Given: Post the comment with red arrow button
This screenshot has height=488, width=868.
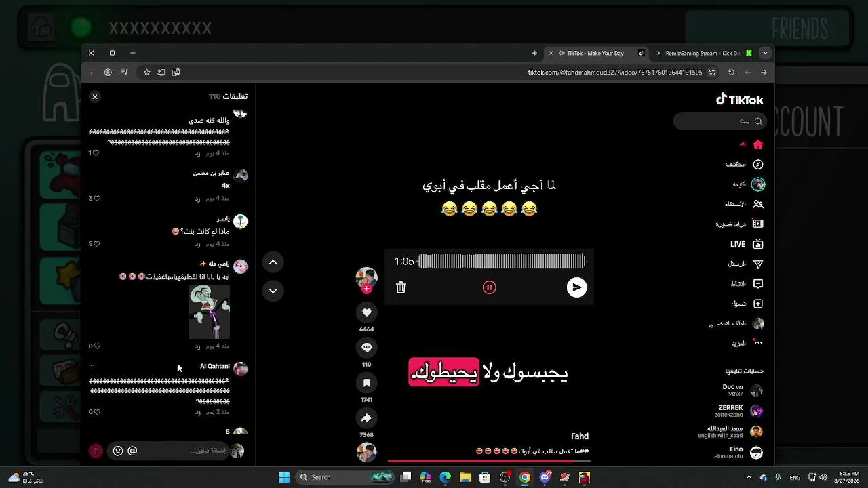Looking at the screenshot, I should click(96, 451).
